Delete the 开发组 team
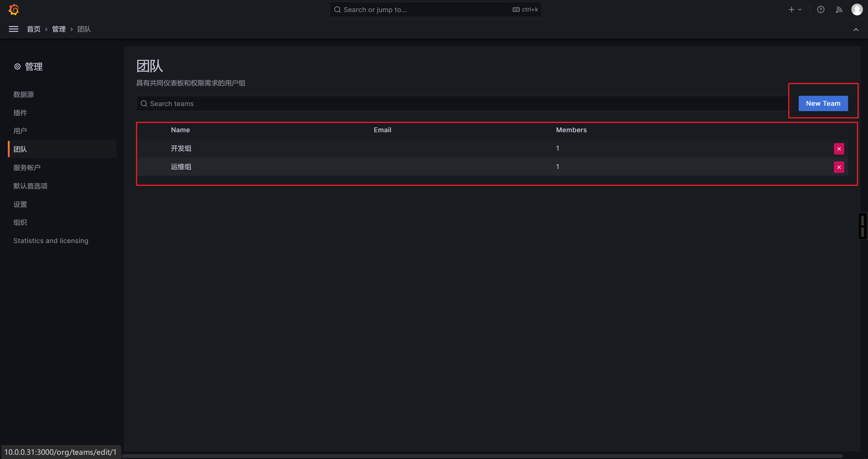868x459 pixels. [839, 149]
